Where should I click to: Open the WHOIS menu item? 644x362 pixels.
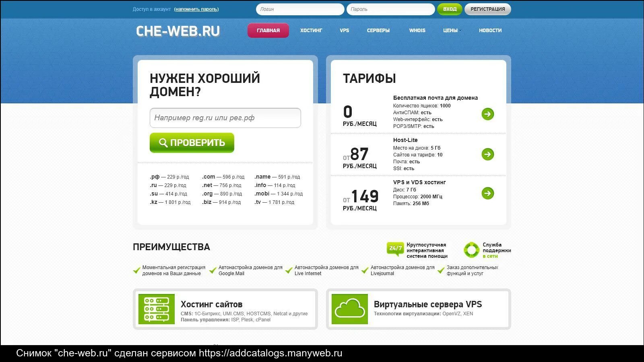[x=417, y=31]
